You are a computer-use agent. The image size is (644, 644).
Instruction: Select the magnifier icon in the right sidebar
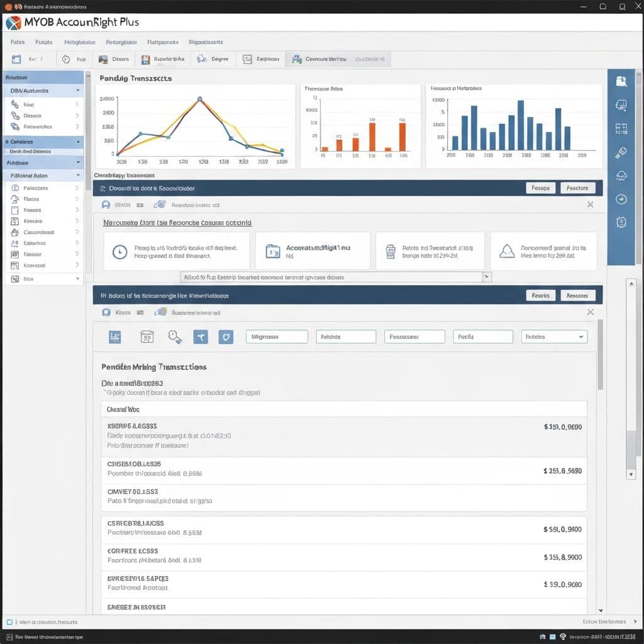[x=621, y=152]
